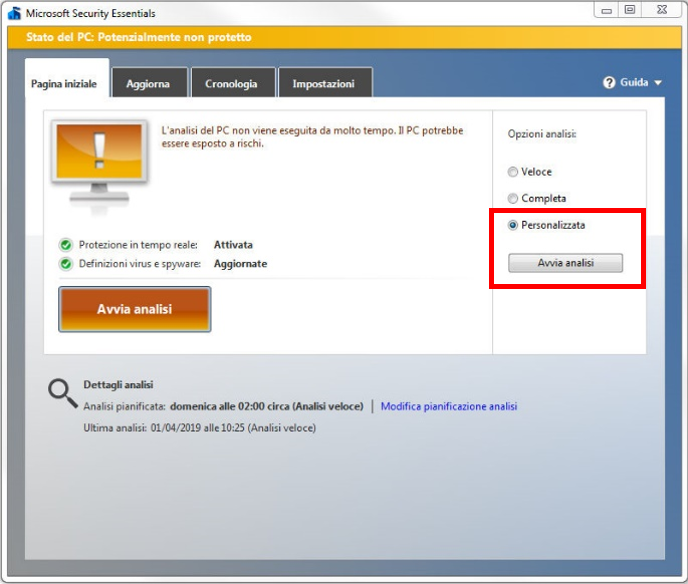The height and width of the screenshot is (584, 688).
Task: Click the 'Definizioni virus e spyware:' label
Action: pyautogui.click(x=140, y=264)
